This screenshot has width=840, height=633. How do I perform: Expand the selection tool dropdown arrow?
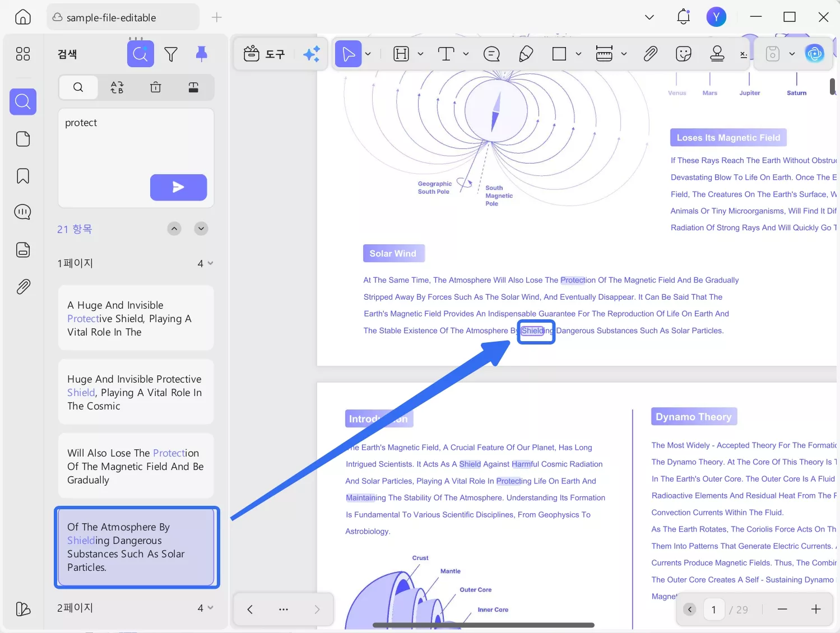(x=368, y=54)
